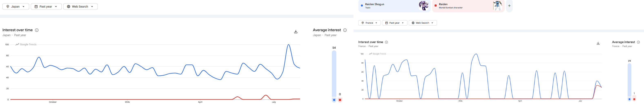The width and height of the screenshot is (644, 107).
Task: Click the Raiden Shogun character thumbnail
Action: (x=424, y=6)
